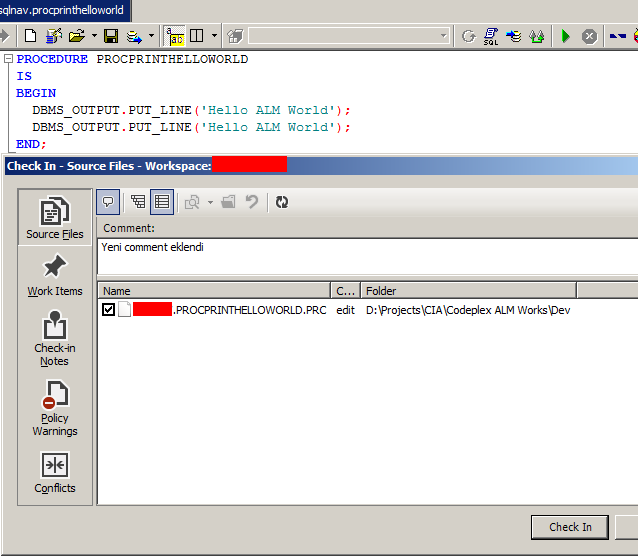Open the Conflicts channel

(x=55, y=473)
